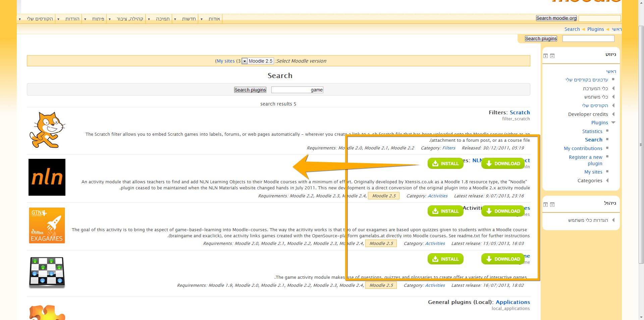Image resolution: width=644 pixels, height=320 pixels.
Task: Download the NLN plugin
Action: pos(503,164)
